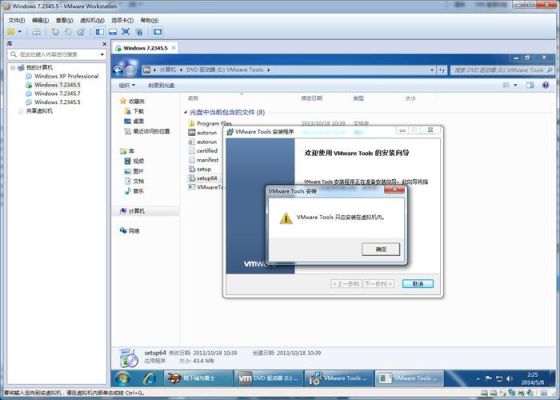Click the show library sidebar toolbar icon
560x400 pixels.
pos(100,32)
